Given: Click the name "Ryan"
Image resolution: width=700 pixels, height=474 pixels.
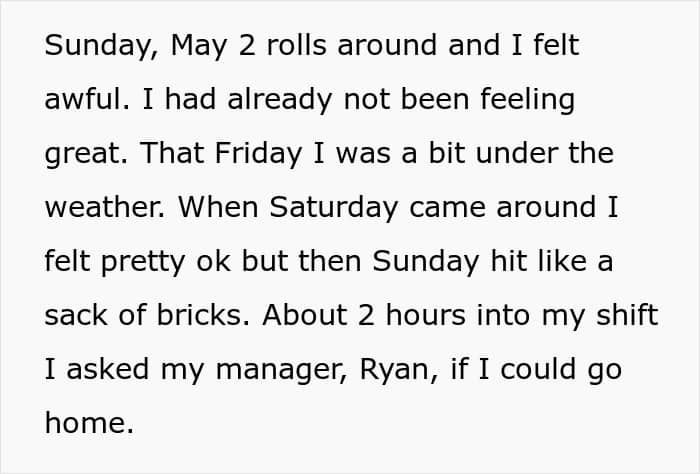Looking at the screenshot, I should coord(395,371).
